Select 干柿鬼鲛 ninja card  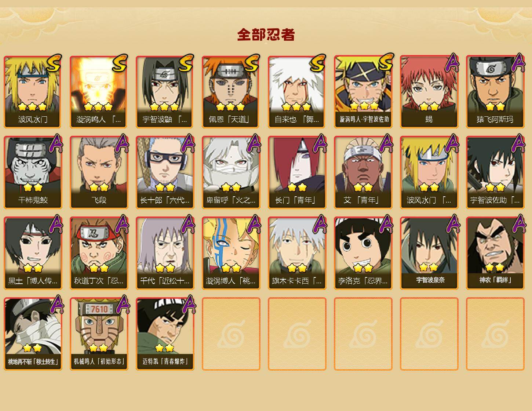pyautogui.click(x=33, y=172)
